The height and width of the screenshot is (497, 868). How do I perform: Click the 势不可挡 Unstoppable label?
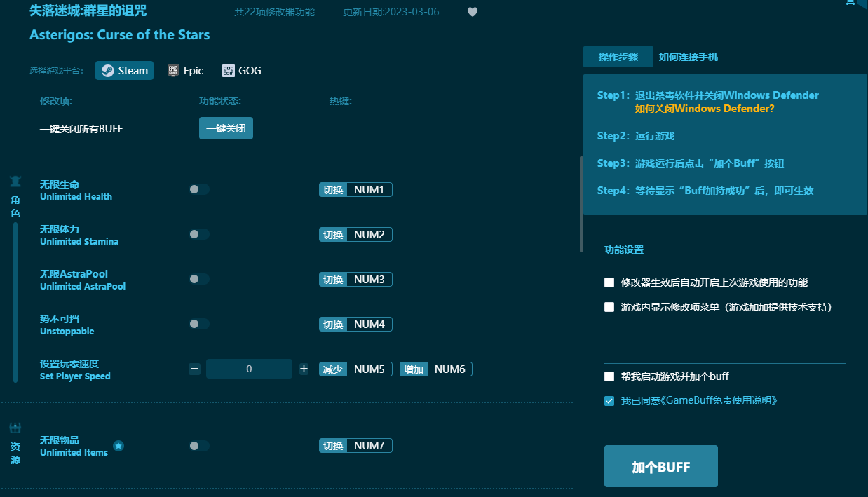pyautogui.click(x=67, y=325)
